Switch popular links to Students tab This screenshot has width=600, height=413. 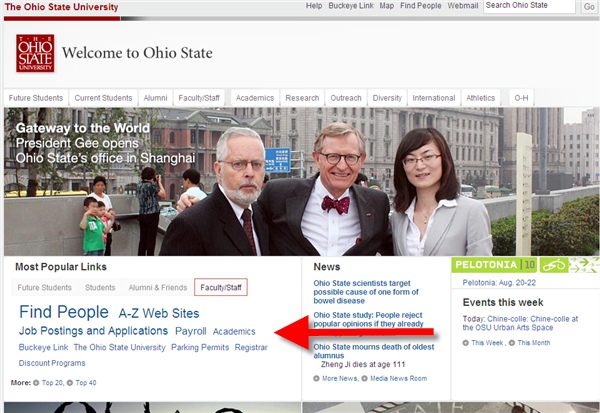point(100,287)
